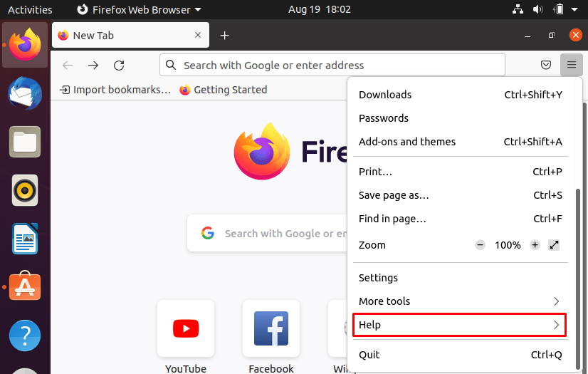Click the back navigation arrow

pos(68,66)
